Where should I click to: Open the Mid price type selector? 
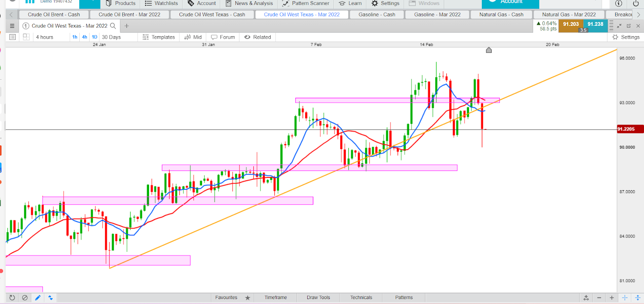pyautogui.click(x=193, y=37)
